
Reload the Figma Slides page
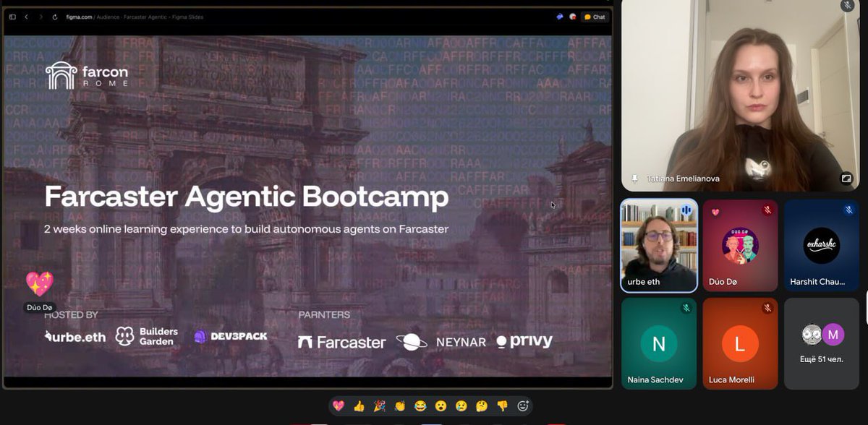point(55,17)
